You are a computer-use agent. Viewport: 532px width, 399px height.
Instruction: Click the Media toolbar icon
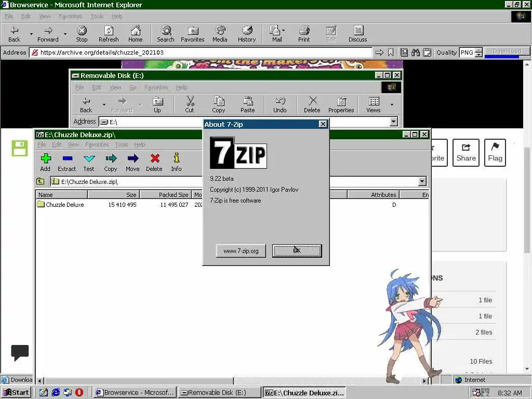(x=220, y=34)
